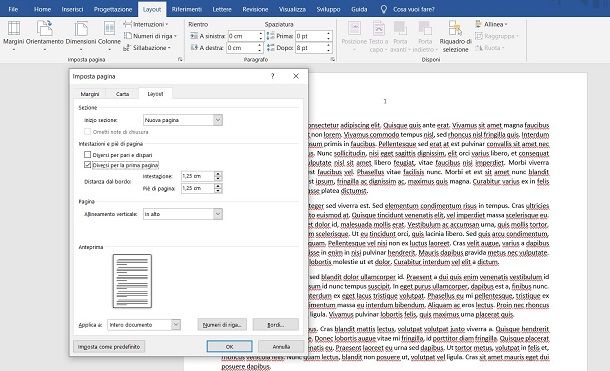Click the Raggruppa group objects icon
The height and width of the screenshot is (371, 610).
(x=497, y=36)
